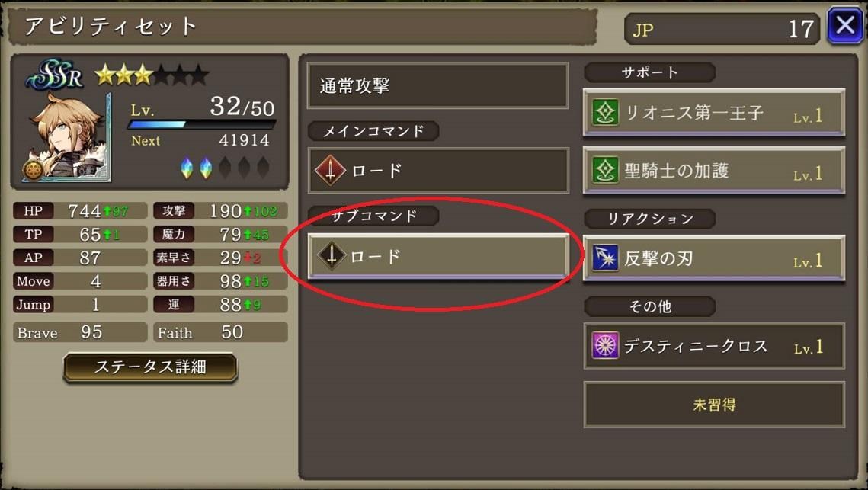
Task: Select the リオニス第一王子 support ability
Action: click(x=714, y=112)
